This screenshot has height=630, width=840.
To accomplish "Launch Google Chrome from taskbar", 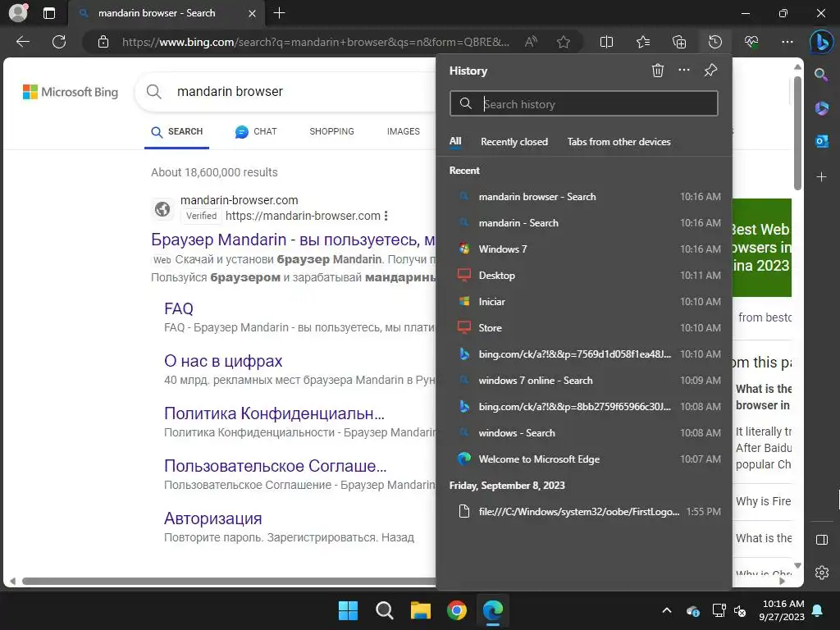I will tap(456, 610).
